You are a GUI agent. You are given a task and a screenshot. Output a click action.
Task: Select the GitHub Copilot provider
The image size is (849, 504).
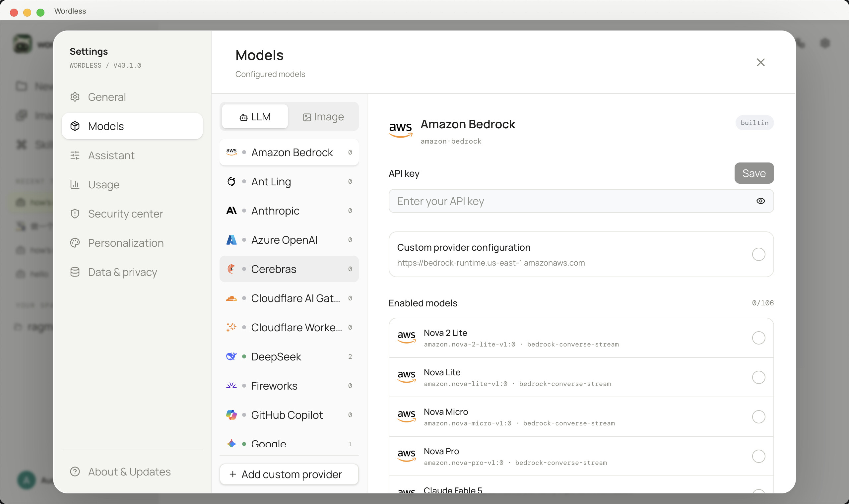[289, 415]
